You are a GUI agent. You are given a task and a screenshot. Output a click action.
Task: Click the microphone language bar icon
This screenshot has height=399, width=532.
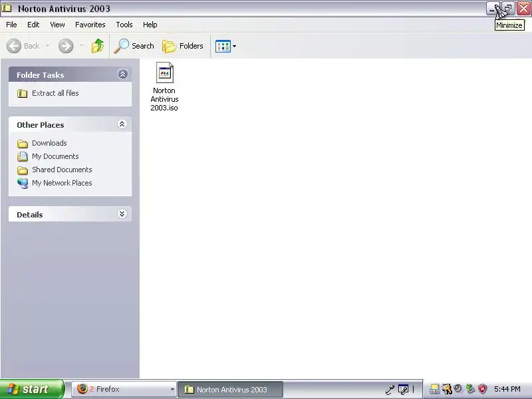(390, 389)
